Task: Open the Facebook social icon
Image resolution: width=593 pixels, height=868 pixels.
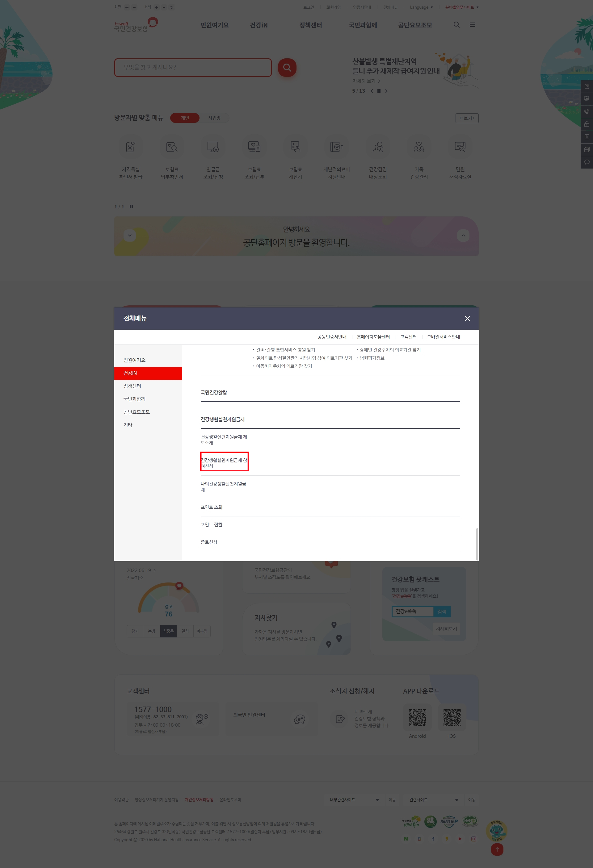Action: tap(433, 839)
